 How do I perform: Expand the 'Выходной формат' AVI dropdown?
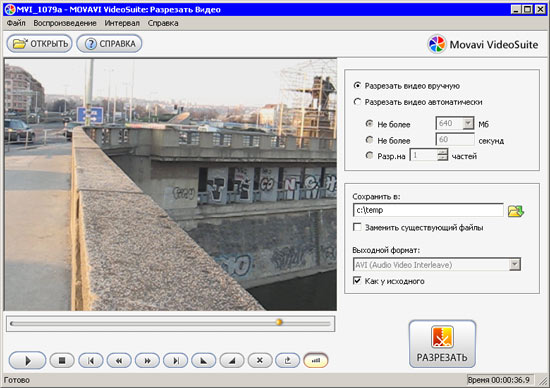(514, 265)
